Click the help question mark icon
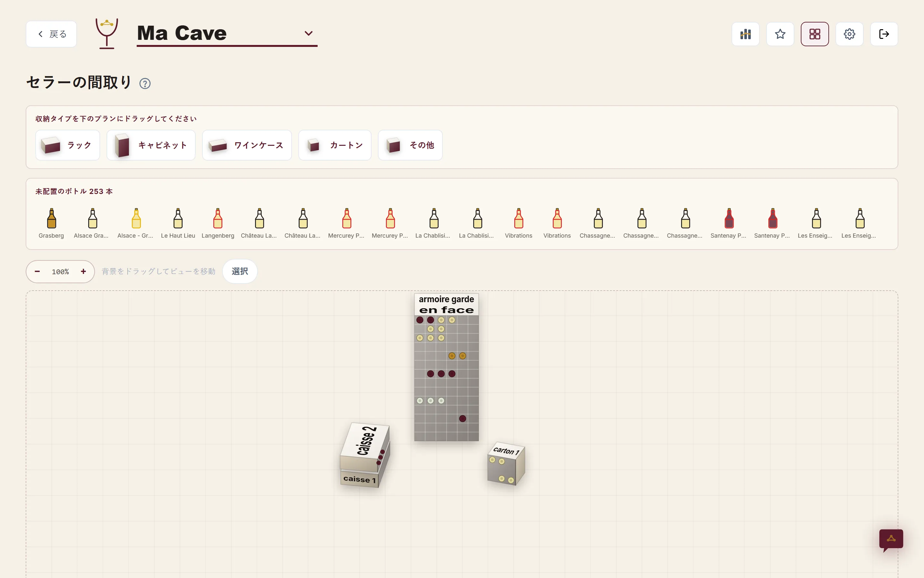The width and height of the screenshot is (924, 578). point(145,83)
